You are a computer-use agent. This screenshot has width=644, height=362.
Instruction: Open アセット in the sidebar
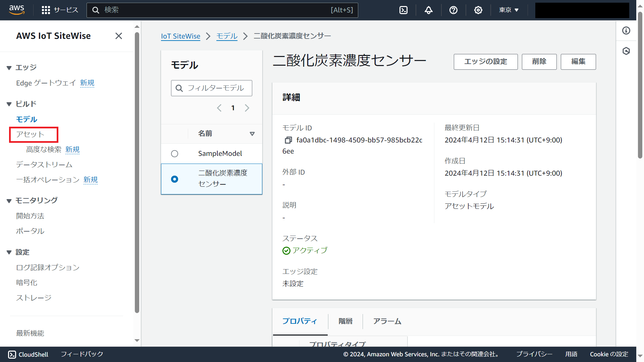[x=30, y=134]
